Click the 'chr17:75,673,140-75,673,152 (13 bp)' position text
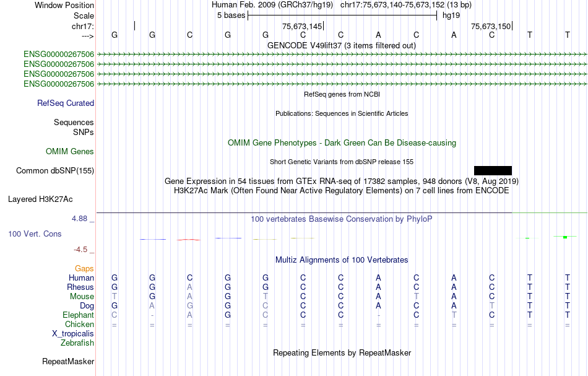The image size is (588, 376). [406, 5]
